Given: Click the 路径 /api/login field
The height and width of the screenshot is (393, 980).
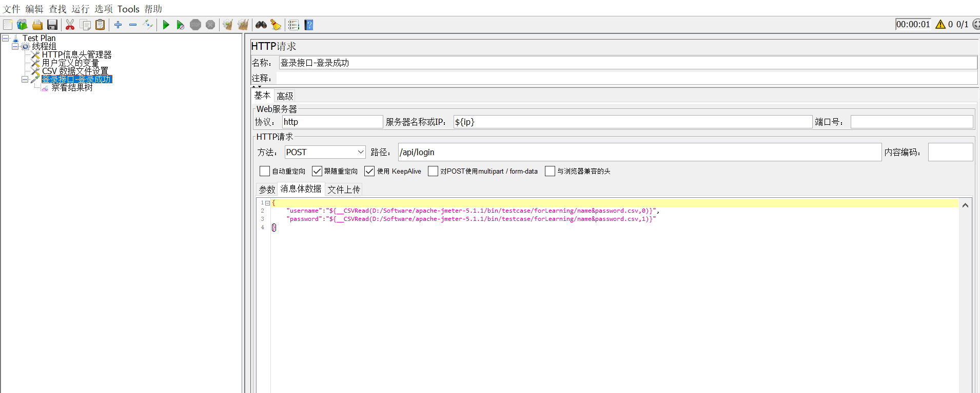Looking at the screenshot, I should point(640,152).
